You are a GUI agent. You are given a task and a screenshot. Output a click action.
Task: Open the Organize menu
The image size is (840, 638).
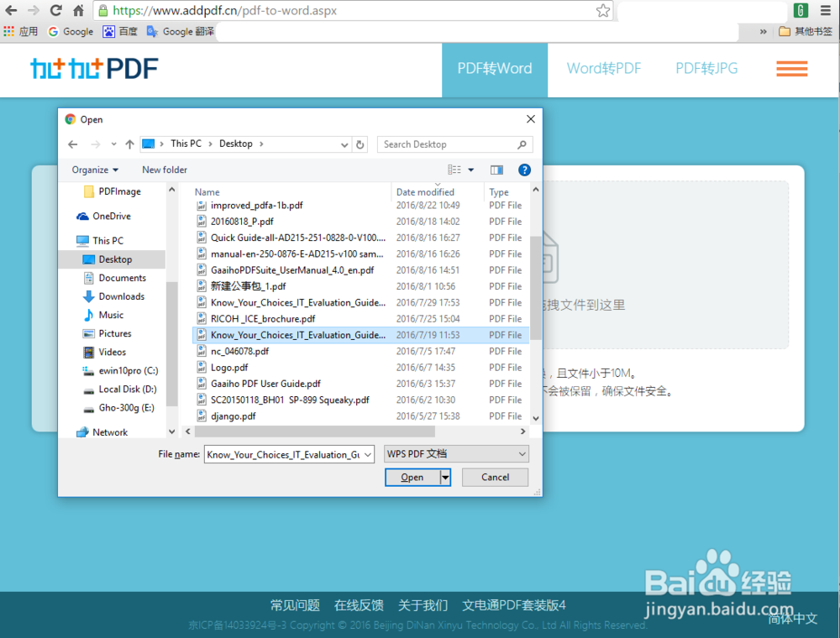(93, 169)
